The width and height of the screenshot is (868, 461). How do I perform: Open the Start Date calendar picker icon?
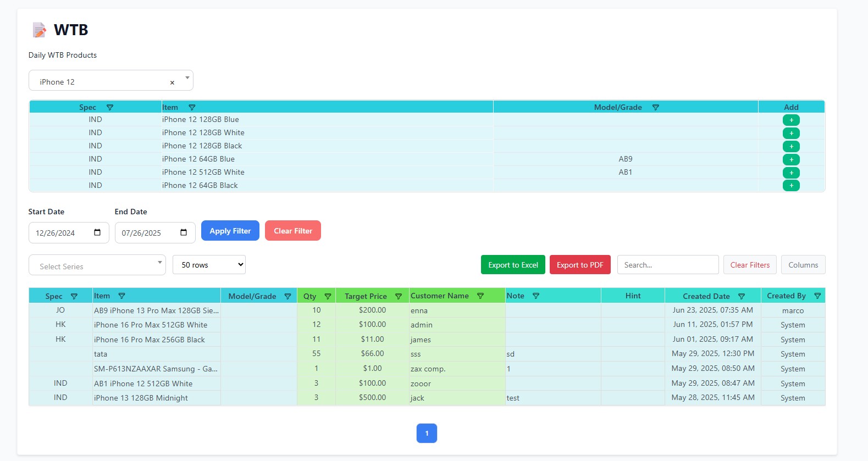click(x=97, y=232)
